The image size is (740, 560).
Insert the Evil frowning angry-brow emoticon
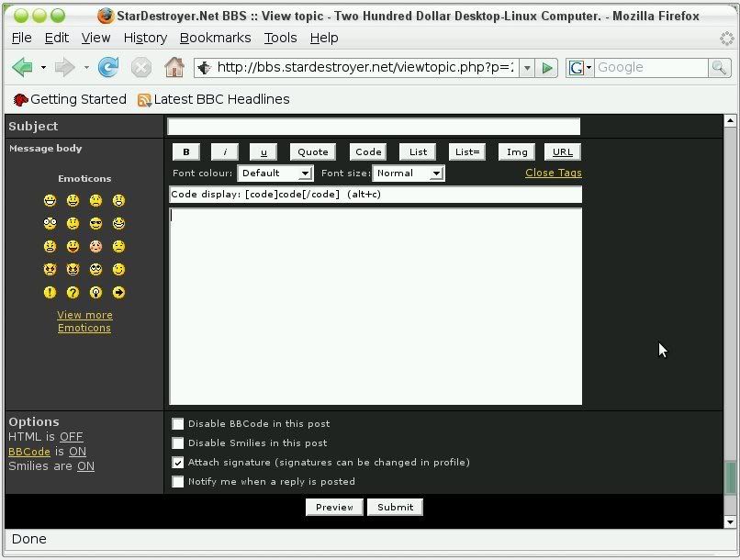(x=50, y=269)
